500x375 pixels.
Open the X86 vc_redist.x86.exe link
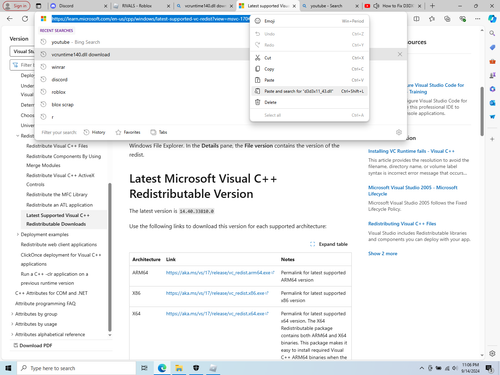click(x=217, y=293)
